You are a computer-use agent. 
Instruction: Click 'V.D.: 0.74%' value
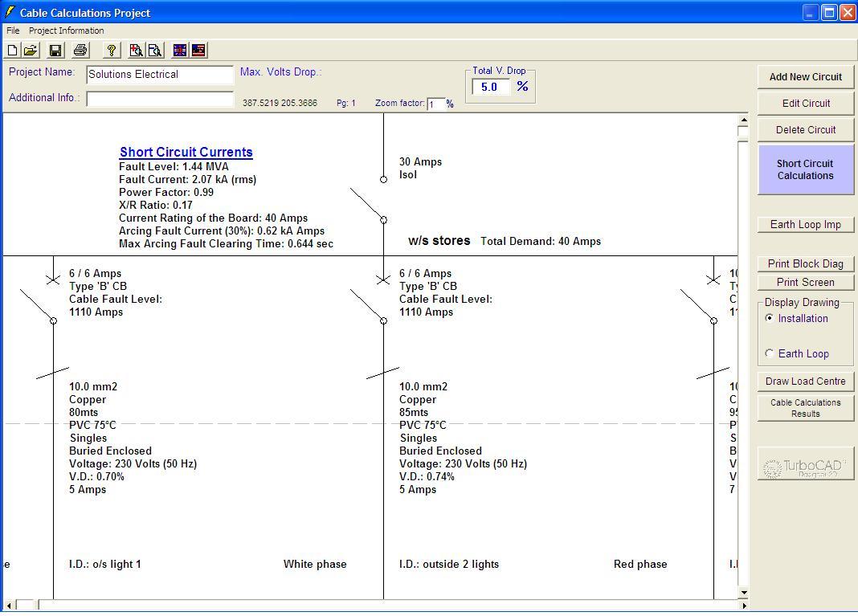pyautogui.click(x=427, y=476)
